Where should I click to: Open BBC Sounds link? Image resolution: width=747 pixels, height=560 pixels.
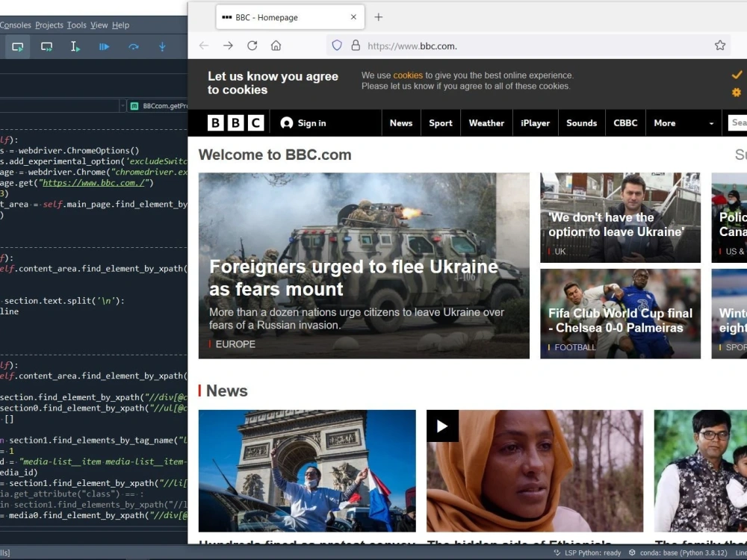582,123
